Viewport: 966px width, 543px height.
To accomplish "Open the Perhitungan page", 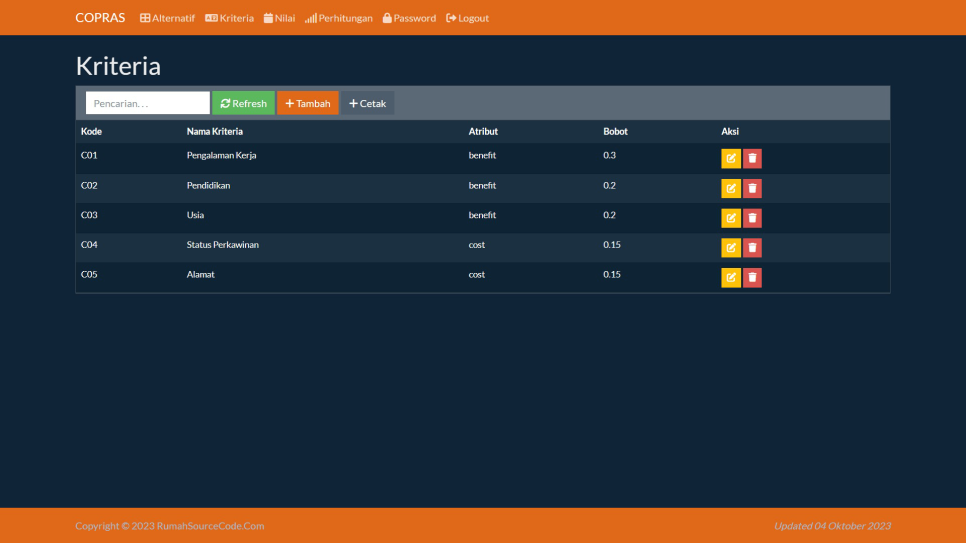I will [339, 18].
